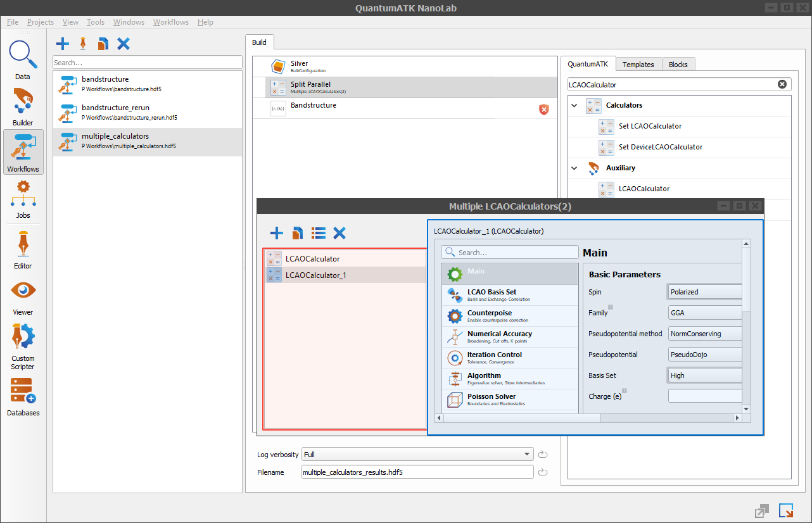The width and height of the screenshot is (812, 523).
Task: Select the QuantumATK tab
Action: coord(588,63)
